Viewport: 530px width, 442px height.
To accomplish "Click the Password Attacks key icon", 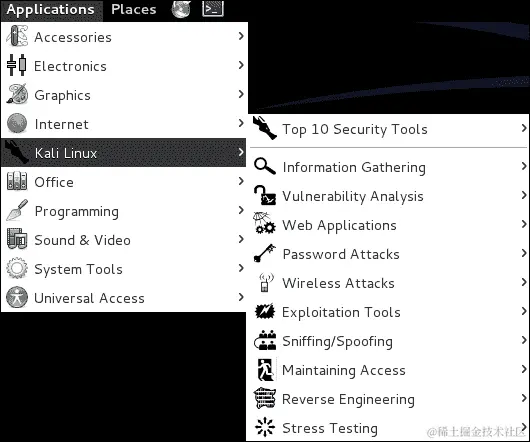I will pyautogui.click(x=265, y=253).
